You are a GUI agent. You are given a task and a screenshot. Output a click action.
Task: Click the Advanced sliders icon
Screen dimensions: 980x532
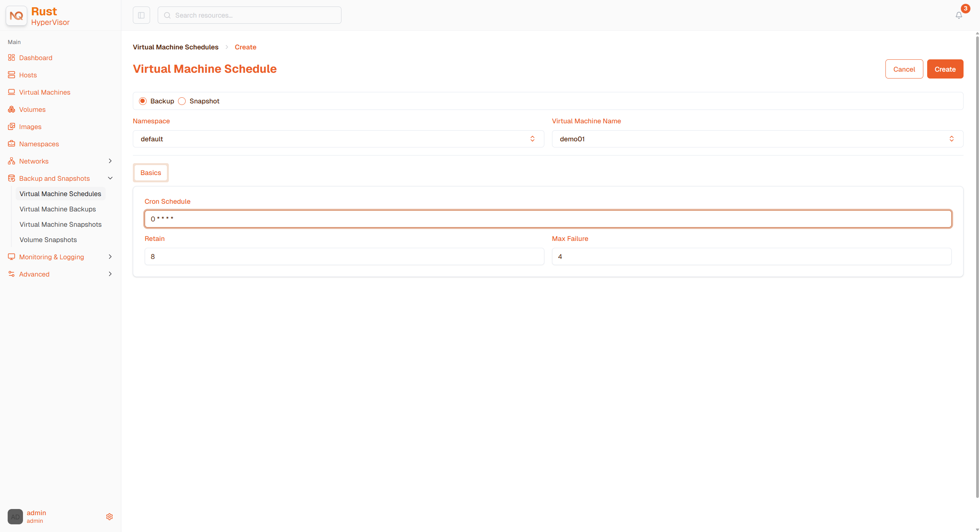(11, 274)
